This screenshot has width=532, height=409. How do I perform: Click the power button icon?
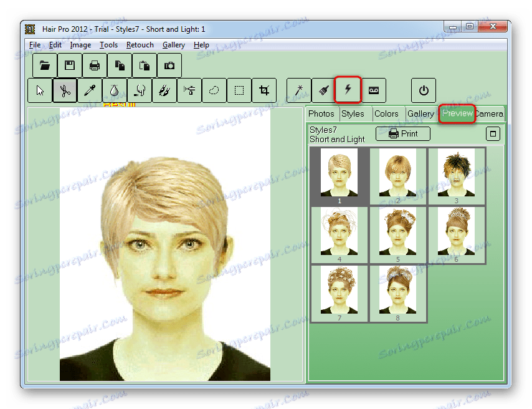[x=424, y=90]
